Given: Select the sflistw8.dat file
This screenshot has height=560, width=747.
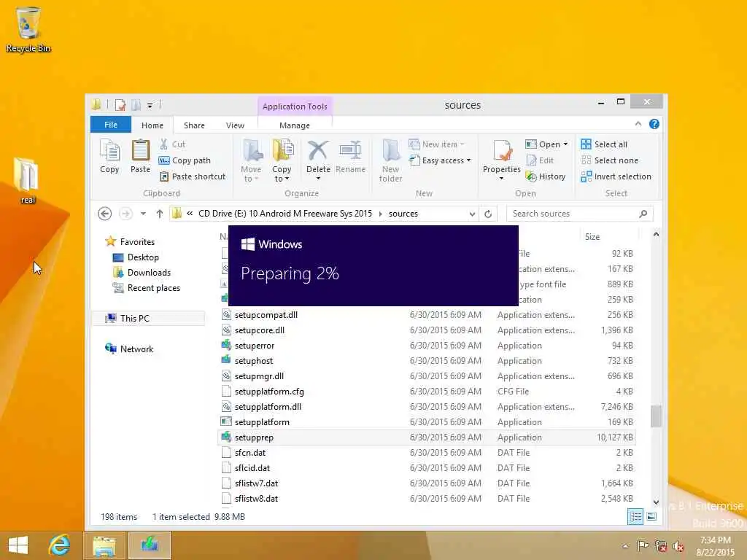Looking at the screenshot, I should 426,499.
